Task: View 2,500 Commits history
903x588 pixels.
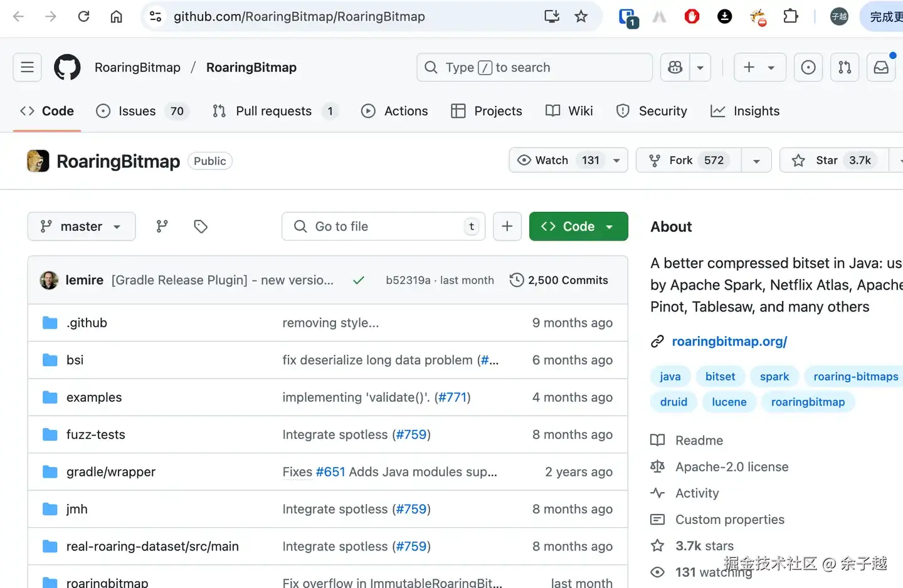Action: [x=559, y=280]
